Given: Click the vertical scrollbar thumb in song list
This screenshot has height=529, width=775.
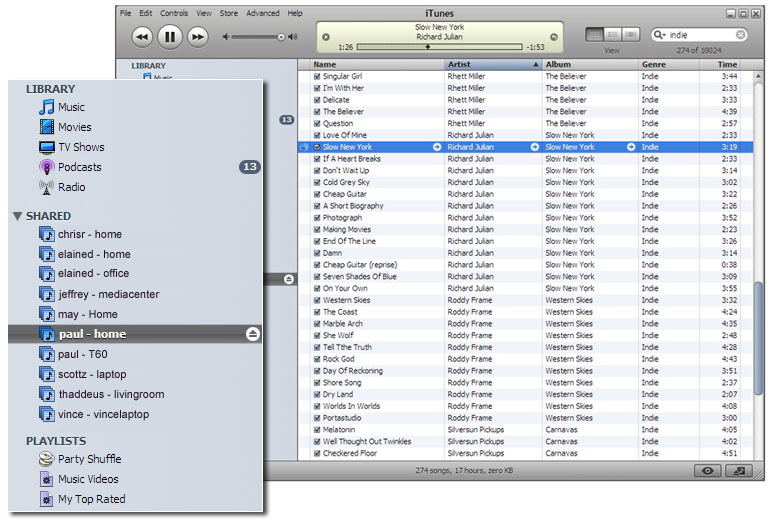Looking at the screenshot, I should point(758,339).
